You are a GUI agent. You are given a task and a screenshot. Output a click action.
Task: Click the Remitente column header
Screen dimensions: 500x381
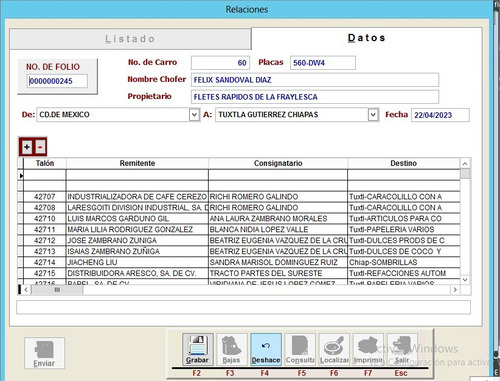click(x=137, y=163)
